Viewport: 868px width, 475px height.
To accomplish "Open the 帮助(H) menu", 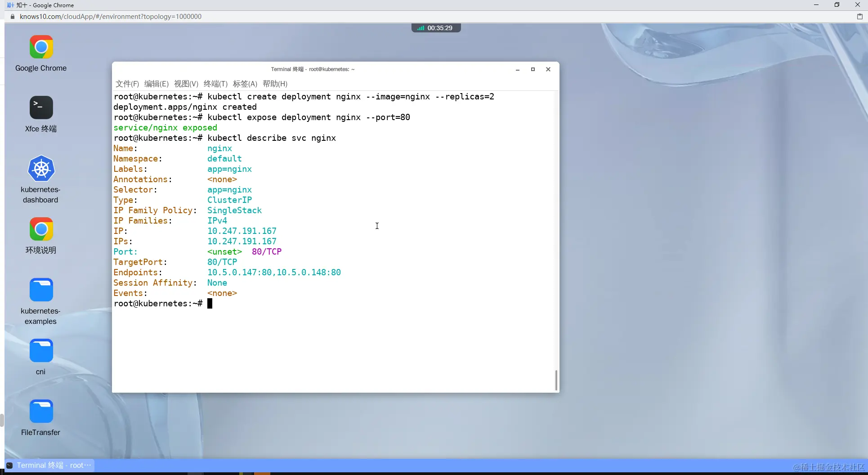I will 275,84.
